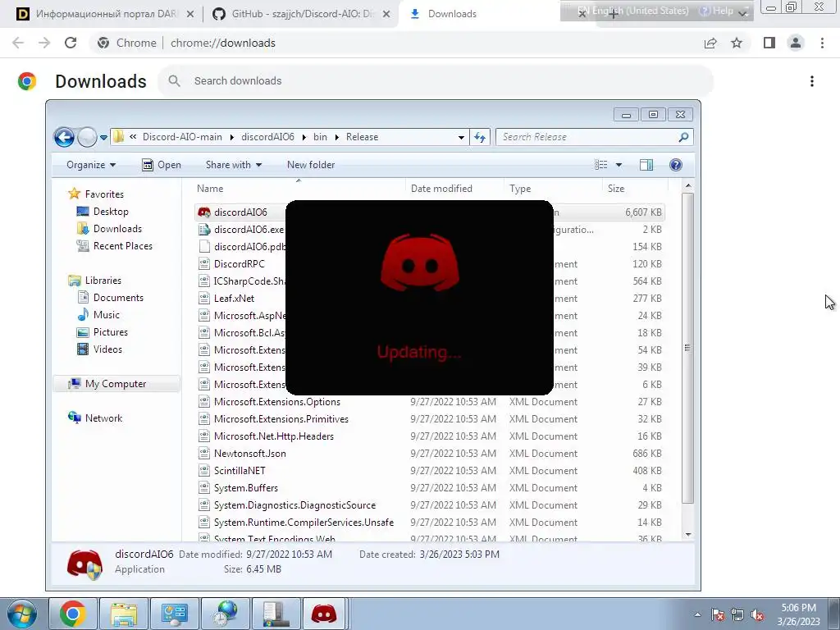
Task: Open Windows Start menu orb
Action: tap(22, 614)
